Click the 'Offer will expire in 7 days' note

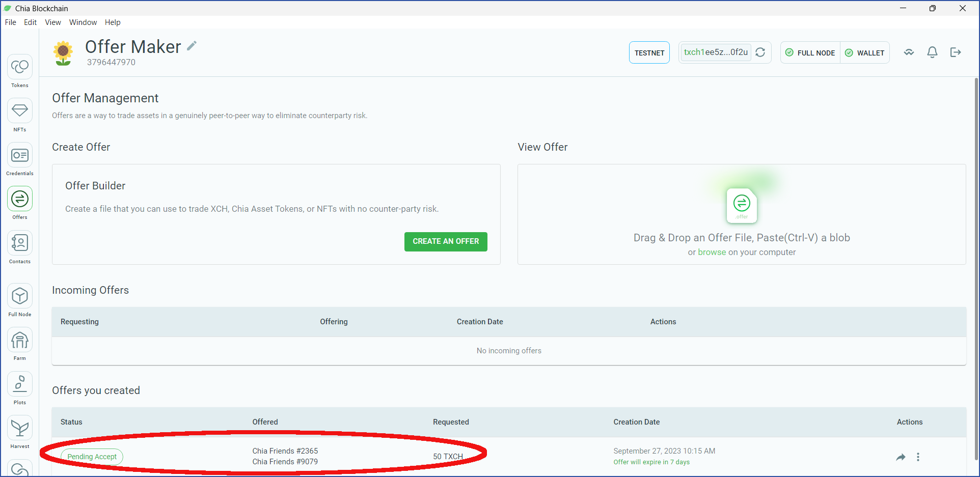(651, 462)
